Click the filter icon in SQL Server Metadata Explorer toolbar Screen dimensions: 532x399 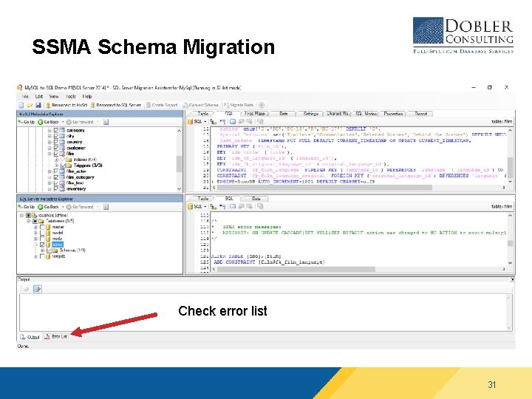tap(106, 207)
